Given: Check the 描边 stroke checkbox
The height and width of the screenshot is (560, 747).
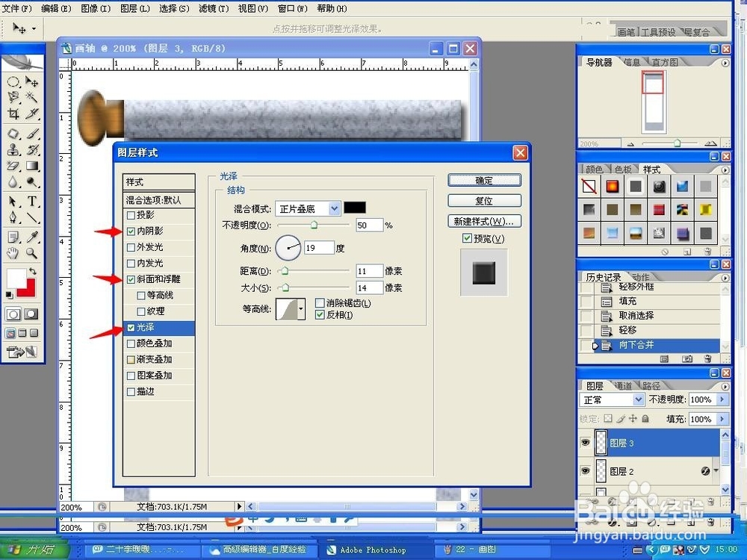Looking at the screenshot, I should [x=131, y=392].
